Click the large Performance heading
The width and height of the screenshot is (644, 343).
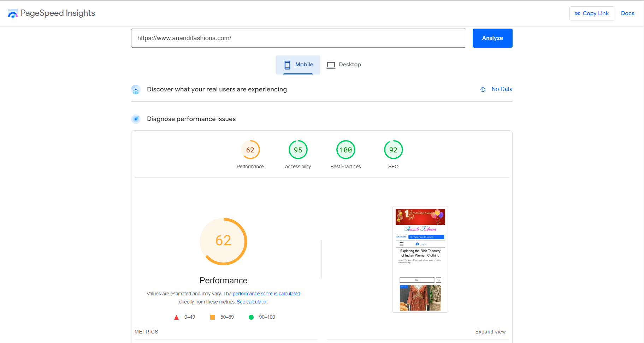pos(223,281)
